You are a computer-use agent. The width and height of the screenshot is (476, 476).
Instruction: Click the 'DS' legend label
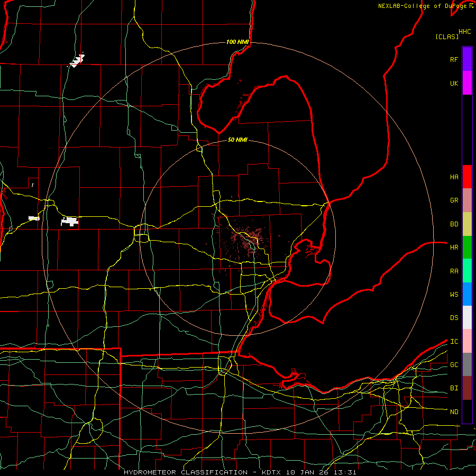click(x=454, y=318)
